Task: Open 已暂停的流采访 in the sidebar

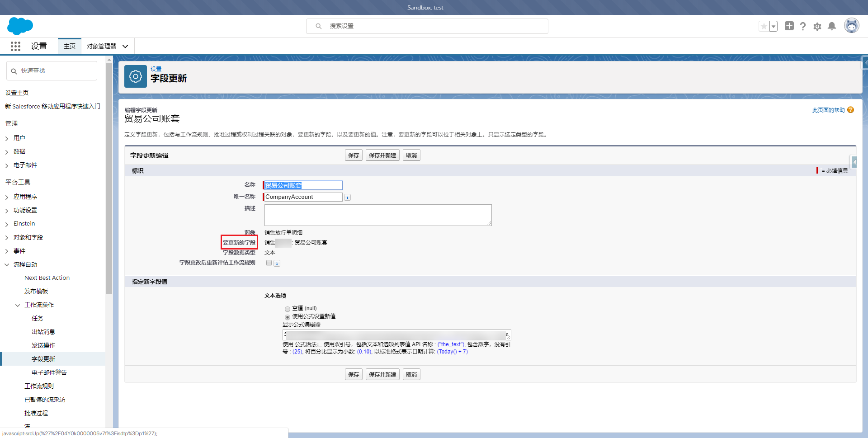Action: [x=45, y=400]
